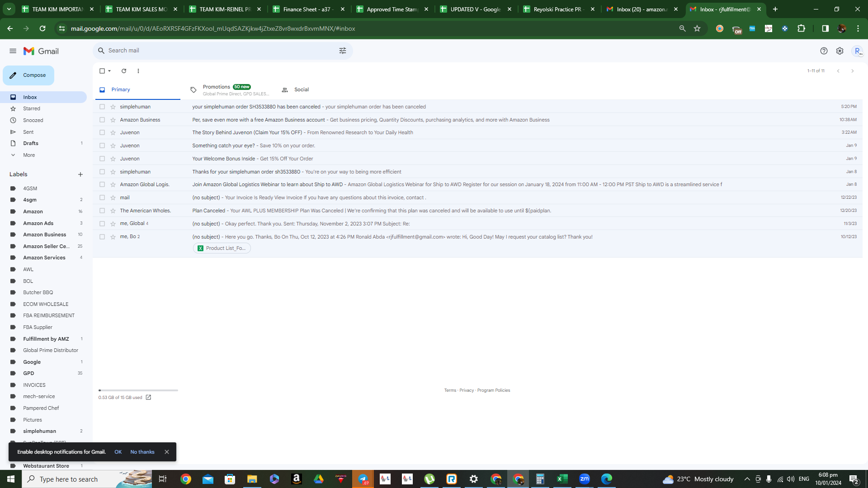868x488 pixels.
Task: Select the simplehuman order canceled email checkbox
Action: point(102,107)
